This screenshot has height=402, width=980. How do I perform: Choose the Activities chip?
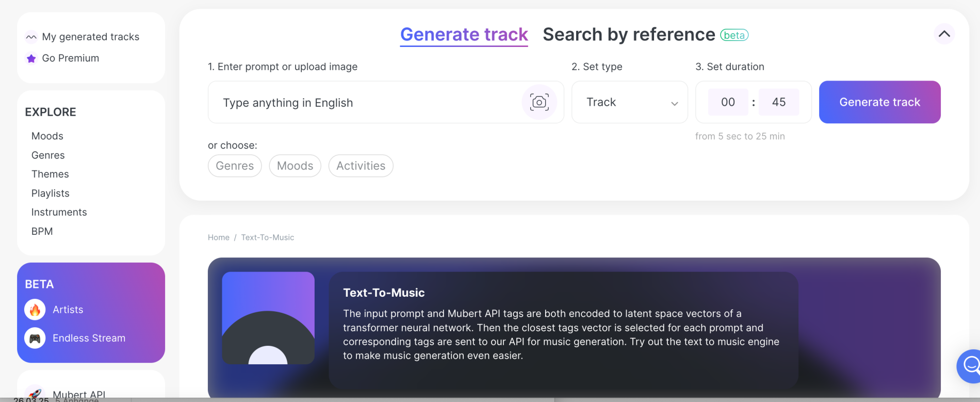coord(361,166)
